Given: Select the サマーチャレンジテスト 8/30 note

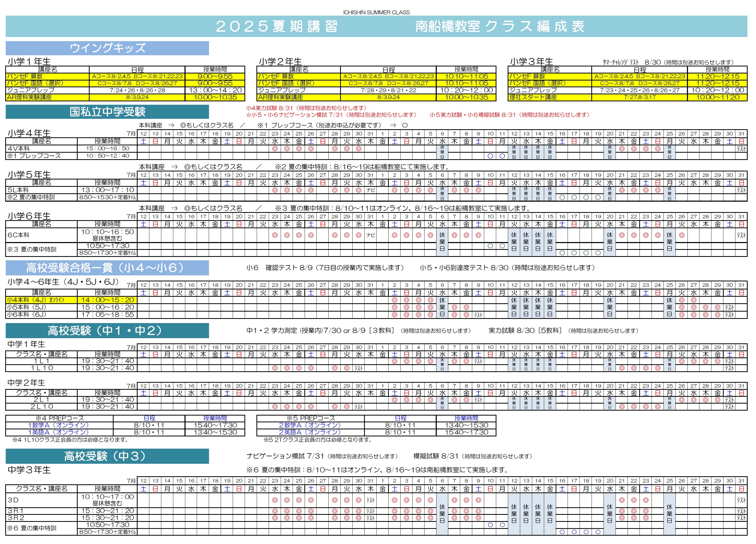Looking at the screenshot, I should pos(668,62).
